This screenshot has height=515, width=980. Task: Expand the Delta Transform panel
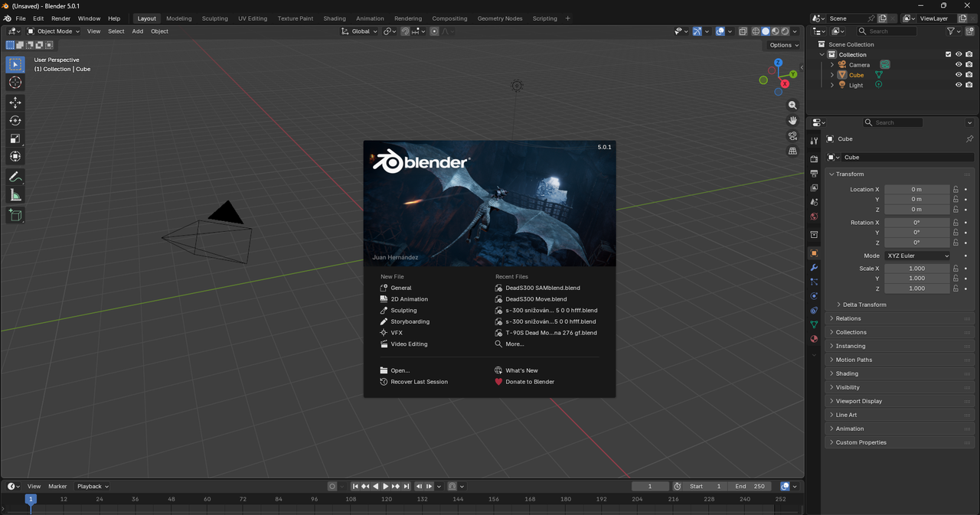click(864, 305)
